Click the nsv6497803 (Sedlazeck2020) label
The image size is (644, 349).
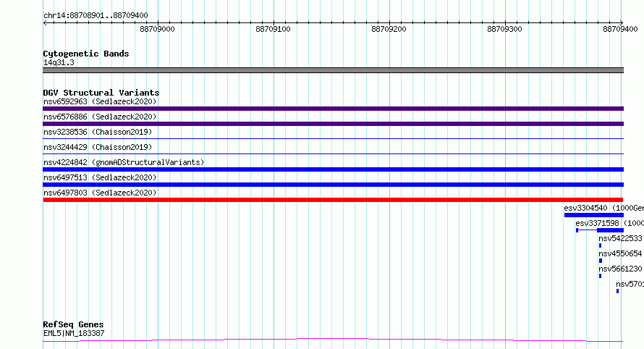click(x=100, y=193)
